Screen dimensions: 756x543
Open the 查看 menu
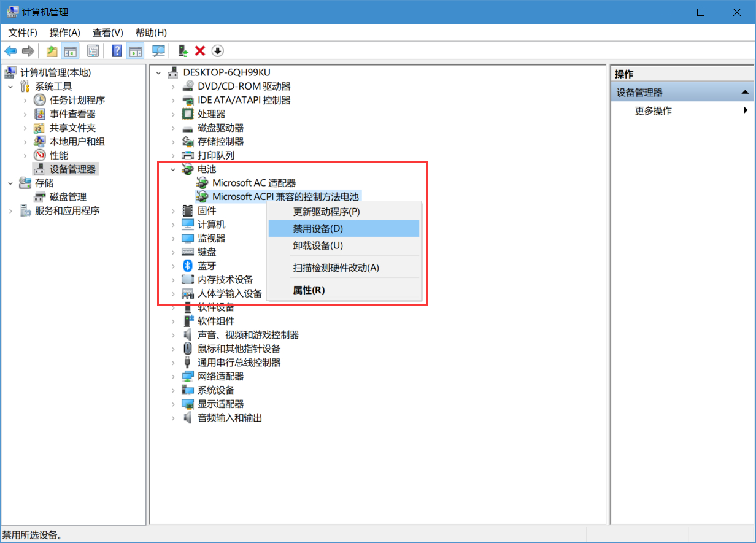(x=107, y=33)
